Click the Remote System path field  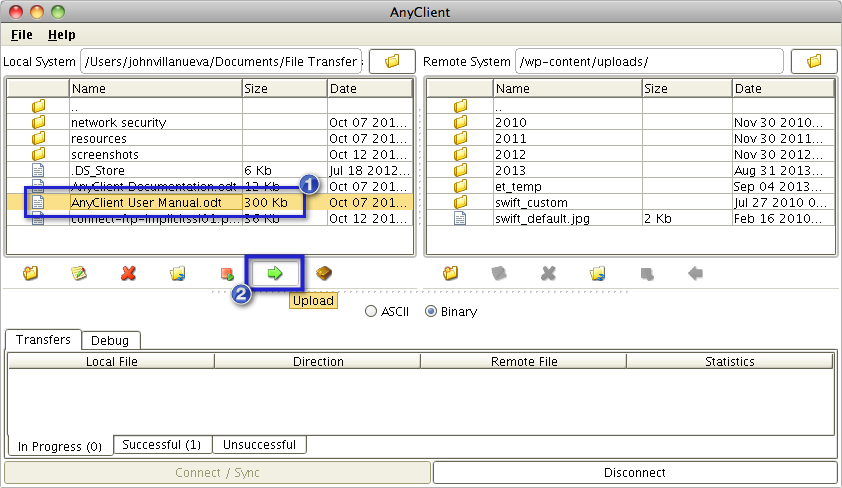[x=649, y=61]
